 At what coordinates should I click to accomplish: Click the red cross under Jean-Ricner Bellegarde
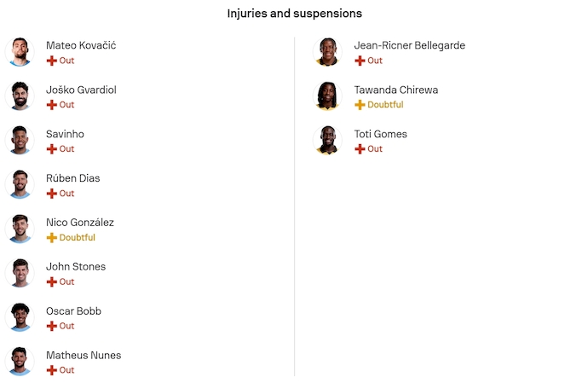point(360,61)
